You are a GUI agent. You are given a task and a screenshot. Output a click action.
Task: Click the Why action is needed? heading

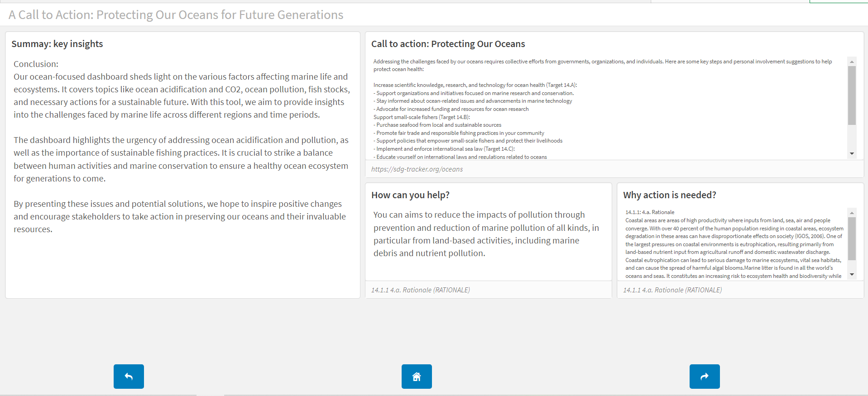pos(669,195)
